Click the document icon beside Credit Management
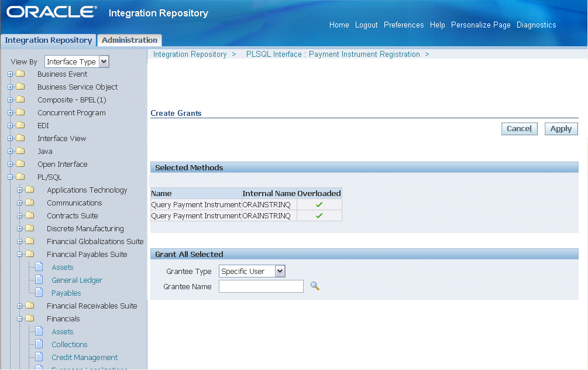 point(39,357)
